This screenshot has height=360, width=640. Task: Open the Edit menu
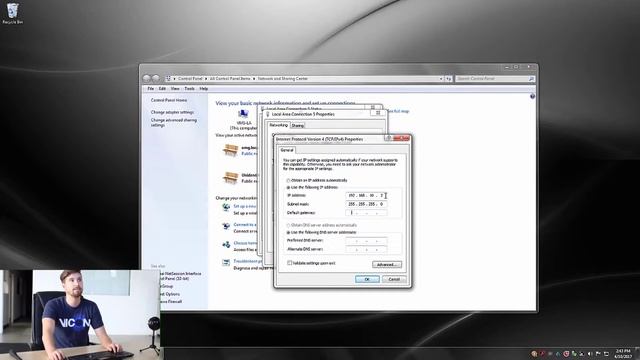tap(162, 89)
